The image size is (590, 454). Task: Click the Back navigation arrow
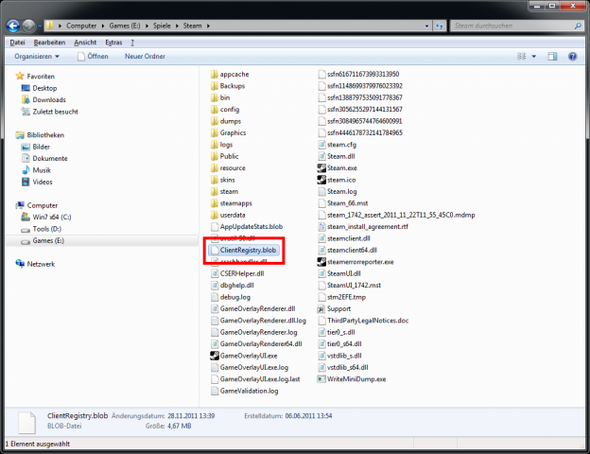13,26
